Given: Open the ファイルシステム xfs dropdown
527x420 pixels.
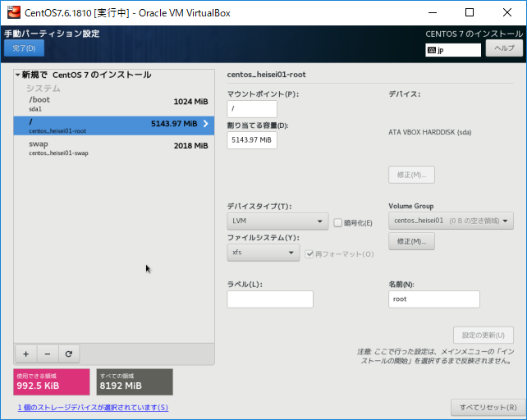Looking at the screenshot, I should coord(263,253).
